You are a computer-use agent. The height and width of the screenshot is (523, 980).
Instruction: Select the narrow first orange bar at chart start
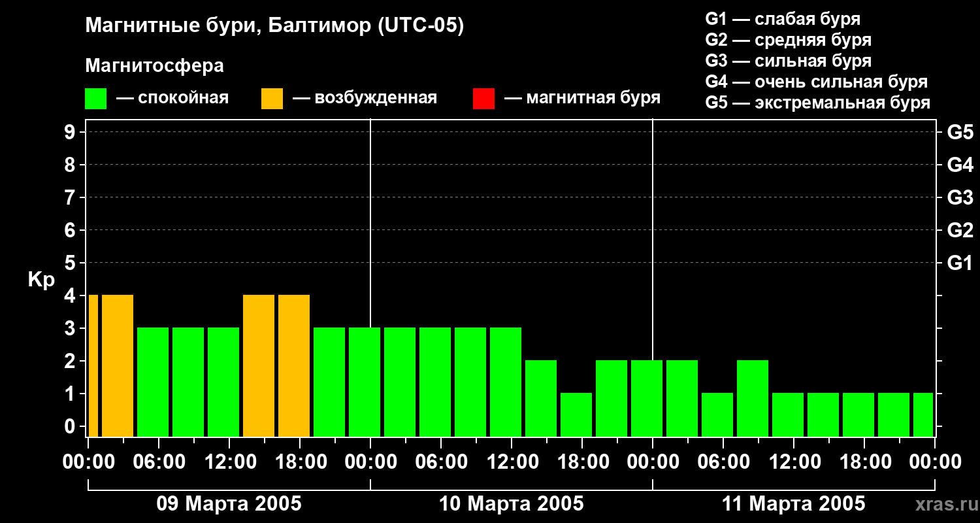pyautogui.click(x=93, y=365)
